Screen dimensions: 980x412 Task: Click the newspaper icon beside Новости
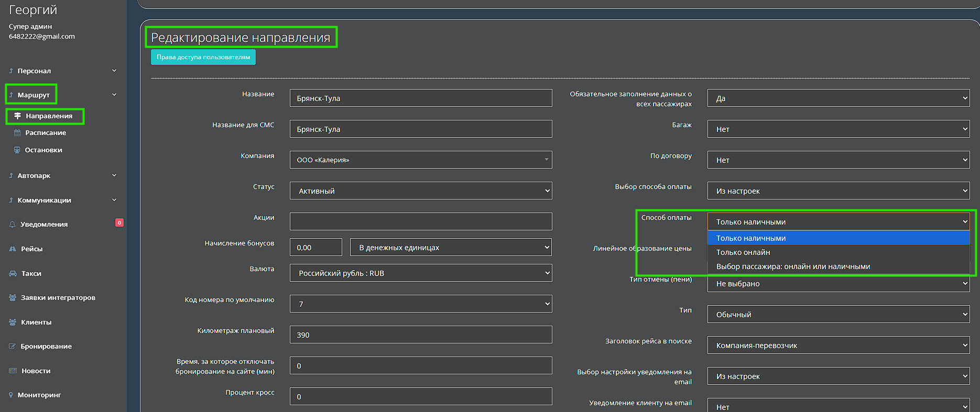pyautogui.click(x=13, y=371)
